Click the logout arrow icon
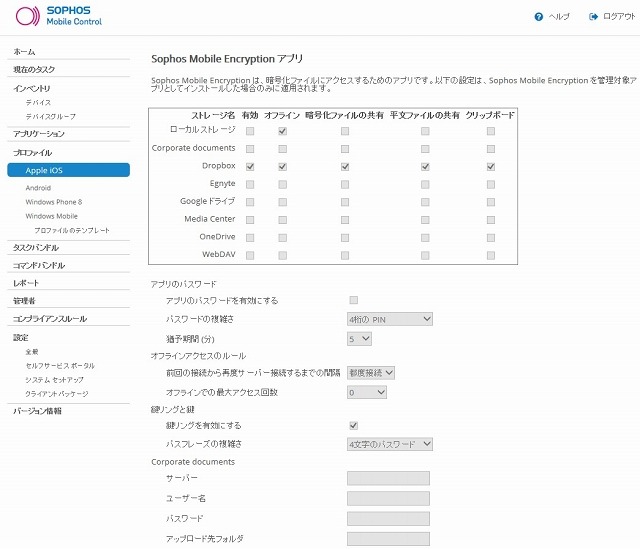The height and width of the screenshot is (549, 640). tap(593, 17)
